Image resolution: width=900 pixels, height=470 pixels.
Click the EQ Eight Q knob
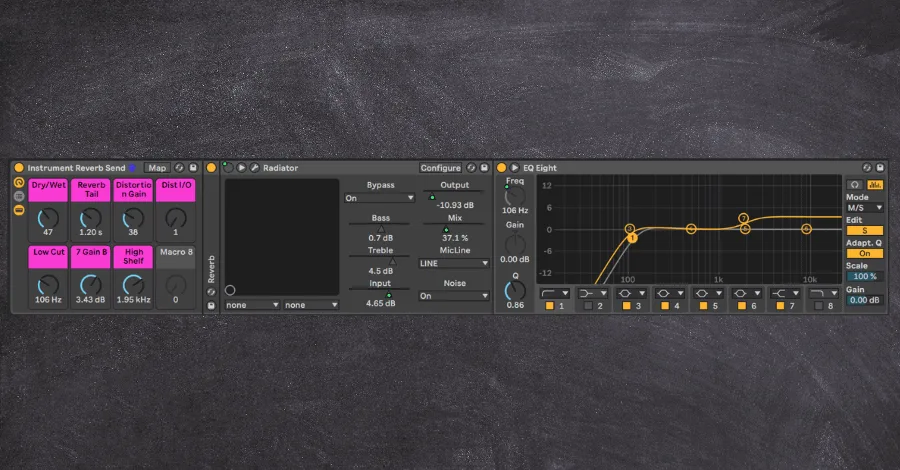(x=514, y=290)
